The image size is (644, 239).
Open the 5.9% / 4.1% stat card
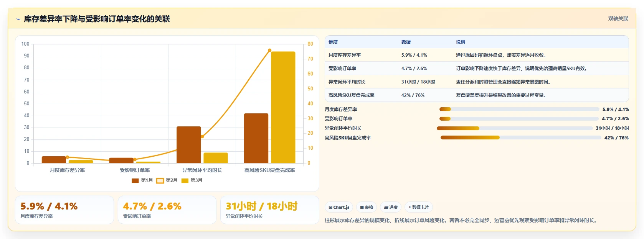64,210
